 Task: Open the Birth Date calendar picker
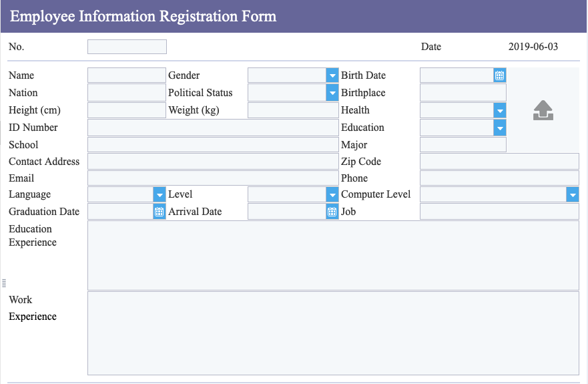point(499,75)
